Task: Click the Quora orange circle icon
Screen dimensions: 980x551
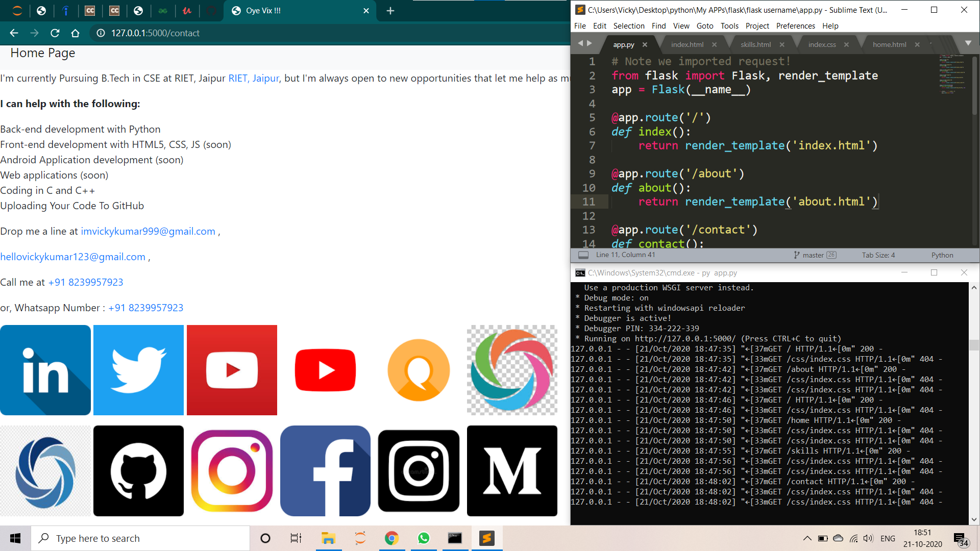Action: pyautogui.click(x=419, y=370)
